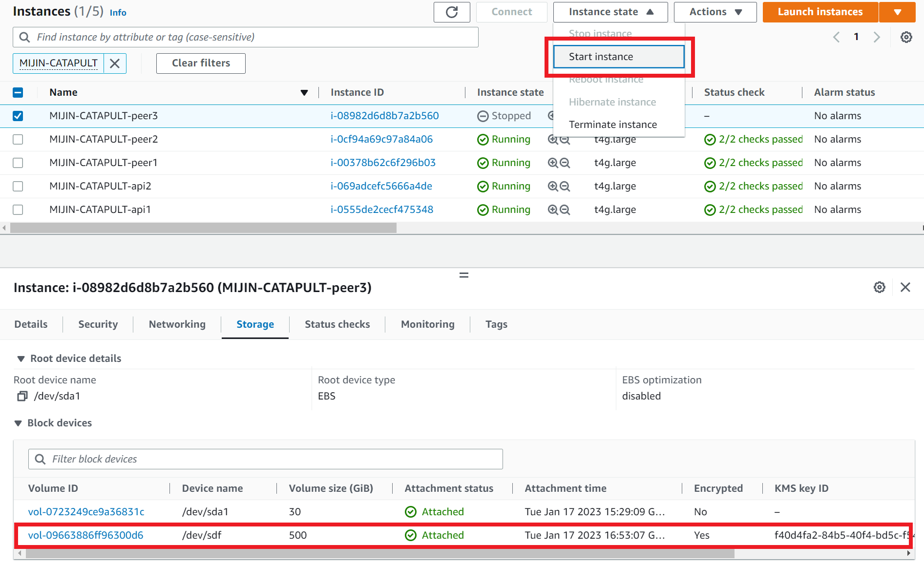Zoom in icon on peer2 row
924x567 pixels.
click(x=553, y=139)
